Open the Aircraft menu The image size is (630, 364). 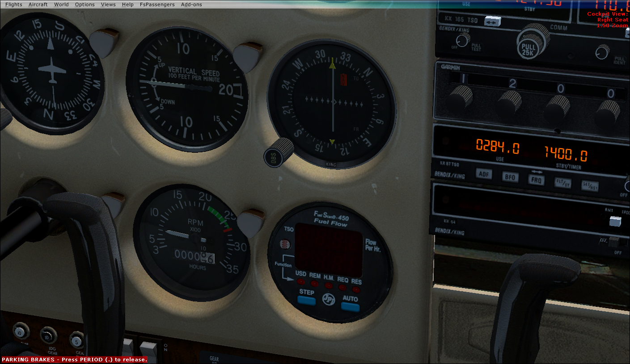pyautogui.click(x=38, y=4)
